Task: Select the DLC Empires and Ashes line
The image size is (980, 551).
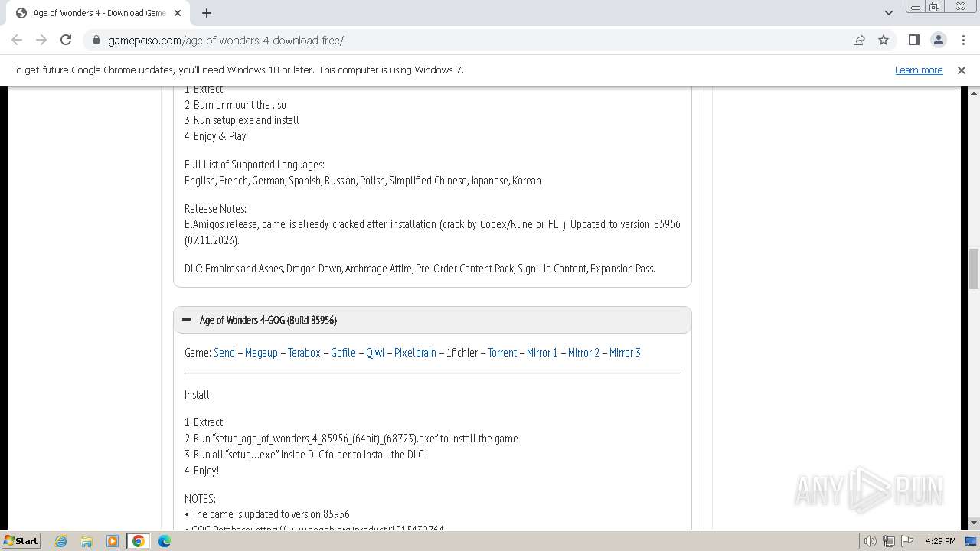Action: point(420,269)
